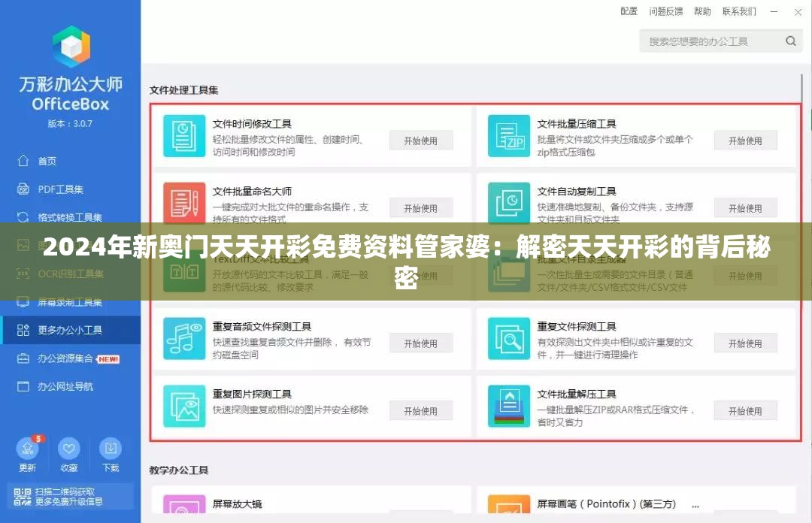Click the 重复图片探测工具 picture icon
The height and width of the screenshot is (523, 812).
pos(184,406)
